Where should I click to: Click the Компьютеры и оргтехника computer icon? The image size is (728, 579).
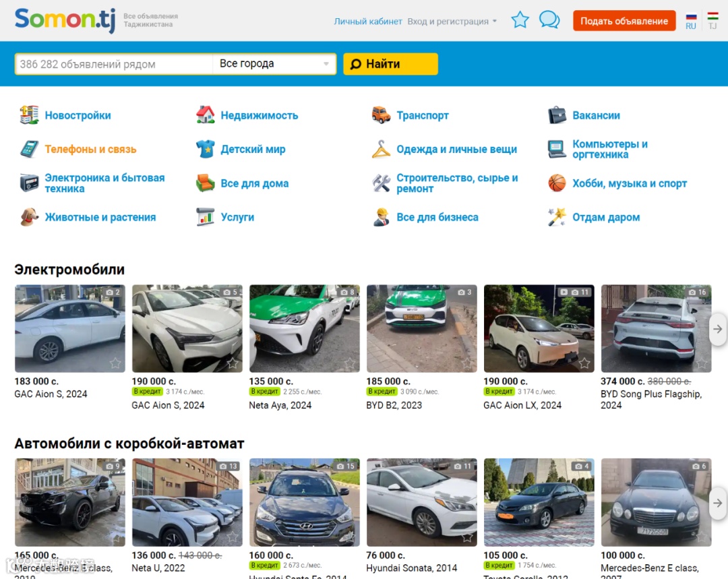557,149
